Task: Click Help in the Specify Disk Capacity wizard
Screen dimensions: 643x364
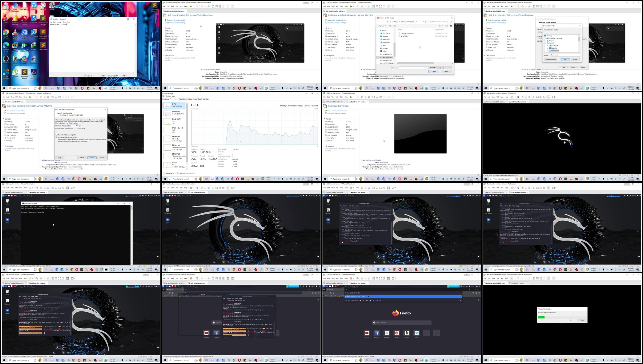Action: (60, 158)
